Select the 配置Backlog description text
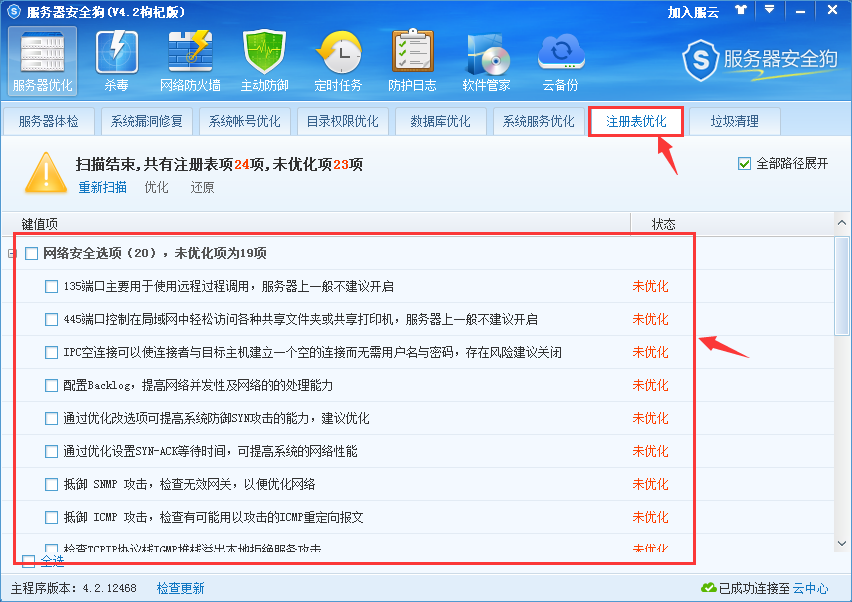The image size is (852, 602). point(198,386)
